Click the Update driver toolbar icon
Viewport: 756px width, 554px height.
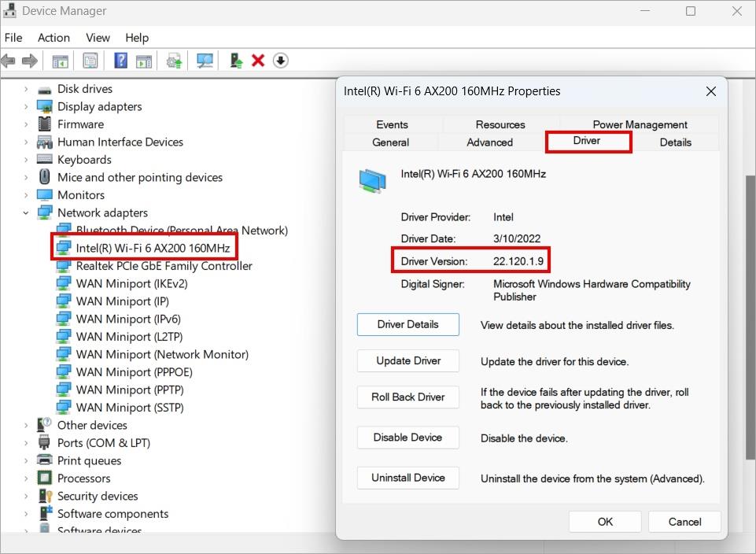[174, 61]
